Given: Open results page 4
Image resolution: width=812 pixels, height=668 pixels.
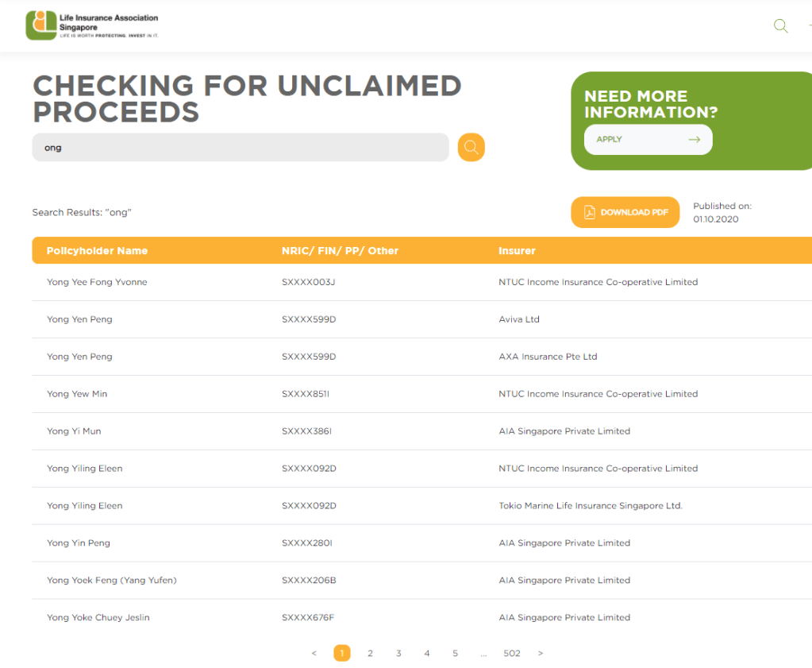Looking at the screenshot, I should (427, 654).
